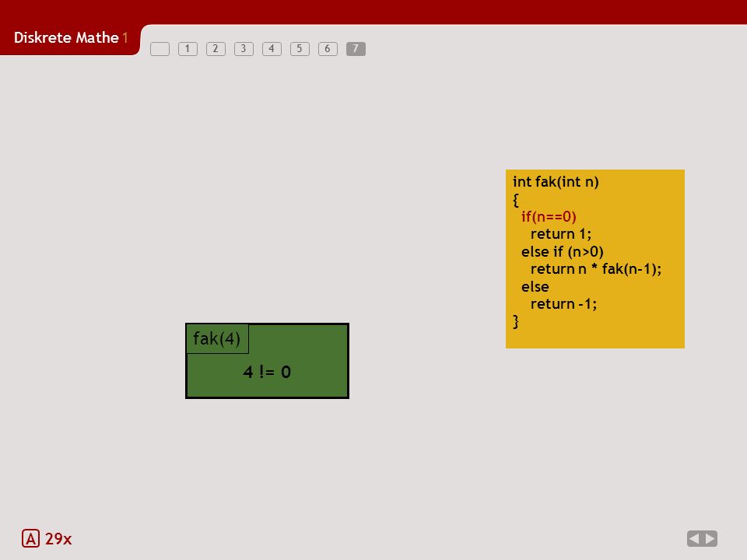The height and width of the screenshot is (560, 747).
Task: Click the next arrow
Action: [710, 538]
